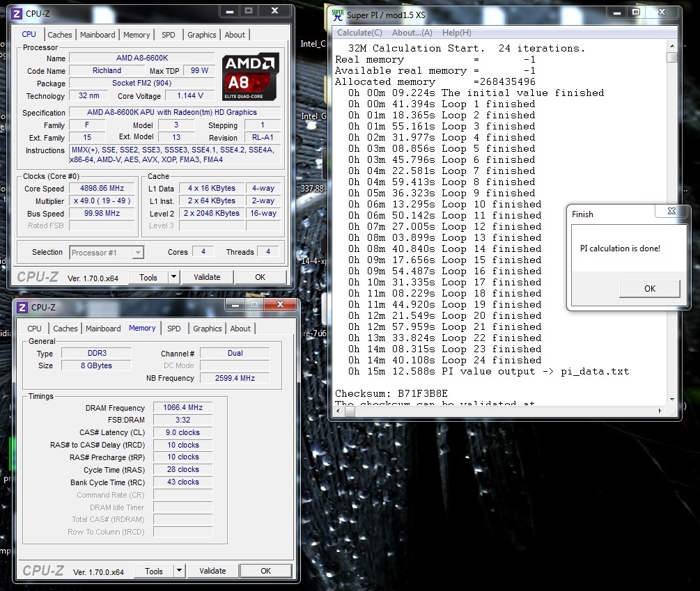Click the Package value Socket FM2 (904)
700x591 pixels.
pos(142,83)
